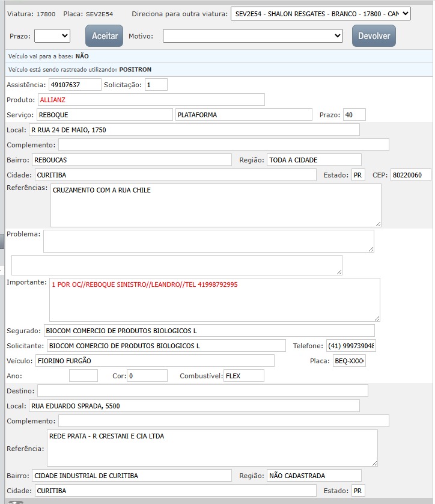The height and width of the screenshot is (504, 435).
Task: Focus the Importante notes text area
Action: point(214,300)
